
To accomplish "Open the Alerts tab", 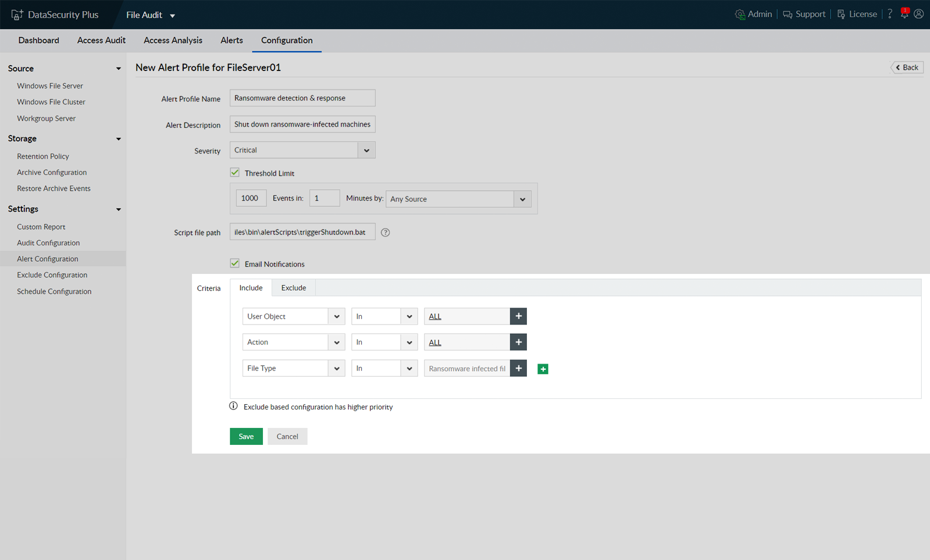I will [x=231, y=40].
